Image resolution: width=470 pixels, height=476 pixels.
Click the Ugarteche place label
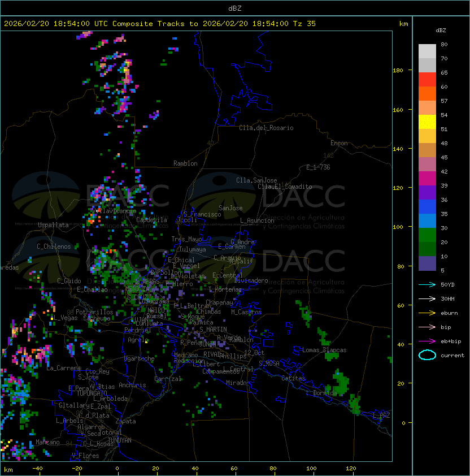click(x=139, y=358)
